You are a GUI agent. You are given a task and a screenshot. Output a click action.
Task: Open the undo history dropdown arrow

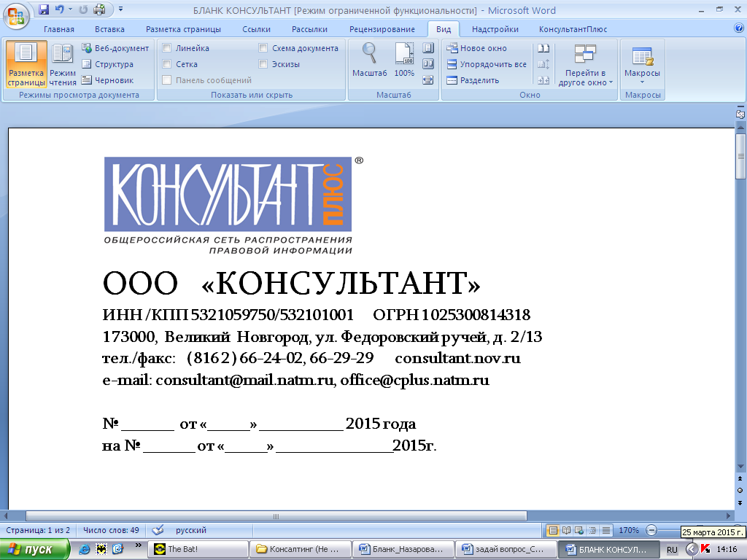[71, 9]
